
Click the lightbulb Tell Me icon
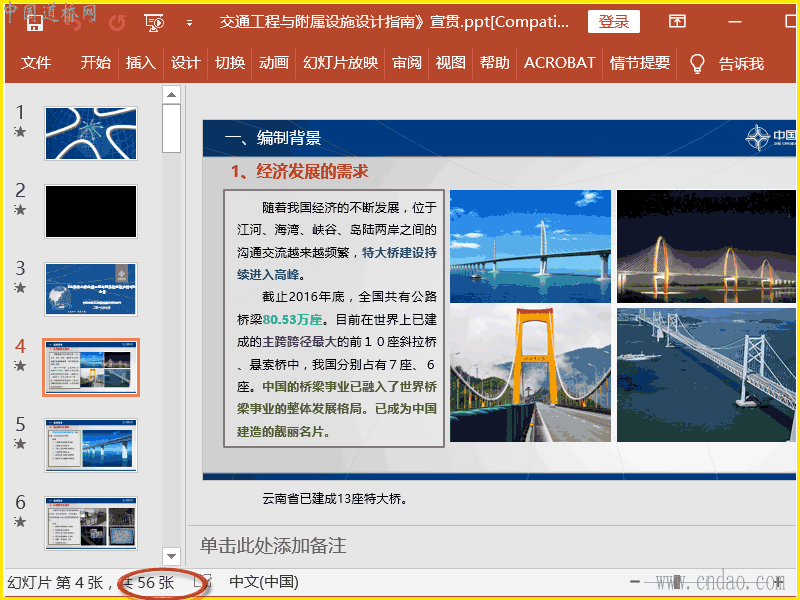pos(697,64)
